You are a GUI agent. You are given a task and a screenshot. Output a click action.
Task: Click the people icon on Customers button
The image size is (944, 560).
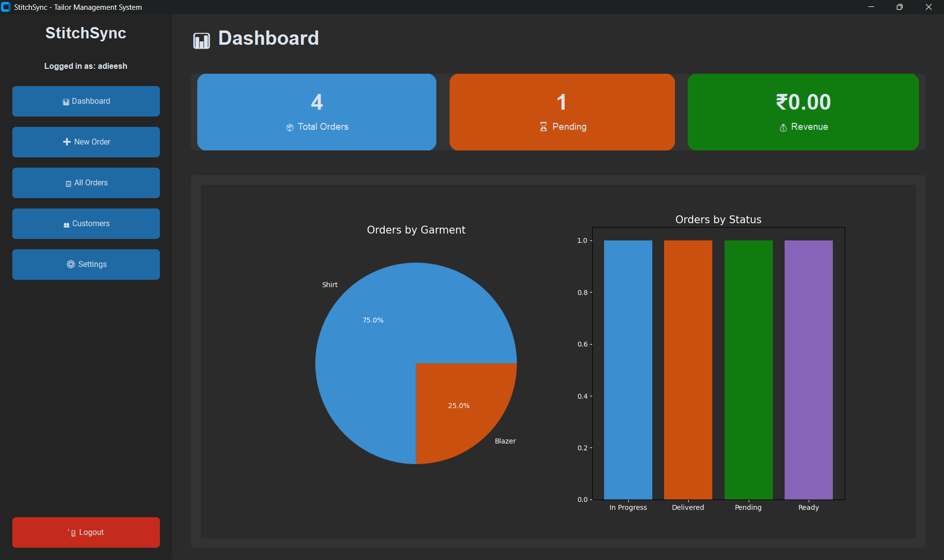[66, 224]
